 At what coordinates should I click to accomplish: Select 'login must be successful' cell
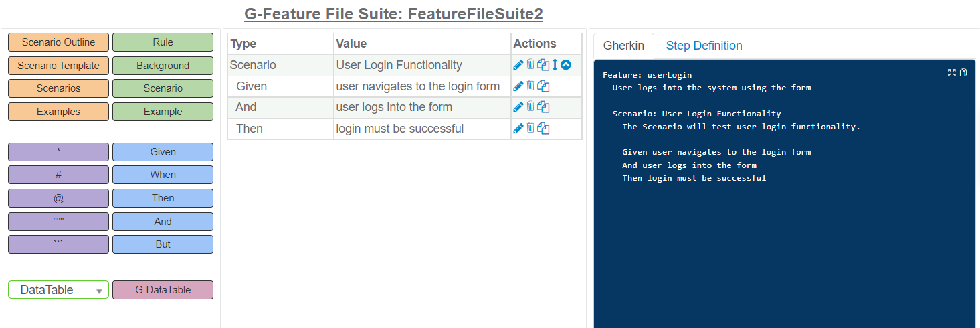click(x=422, y=129)
